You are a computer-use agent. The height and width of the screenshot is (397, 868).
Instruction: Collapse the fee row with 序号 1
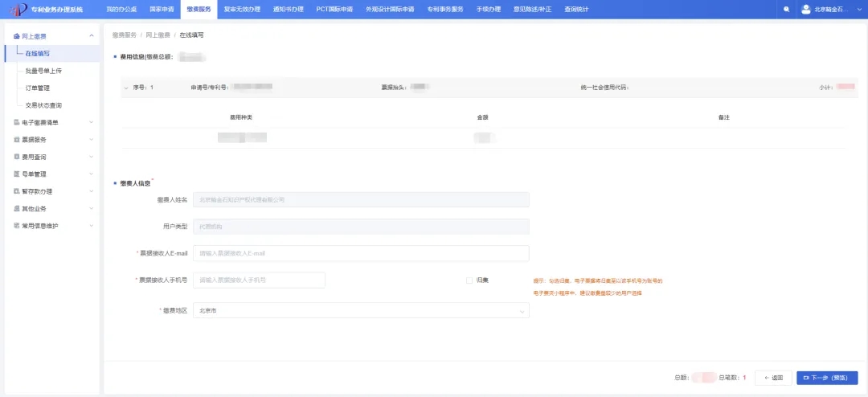pos(126,88)
